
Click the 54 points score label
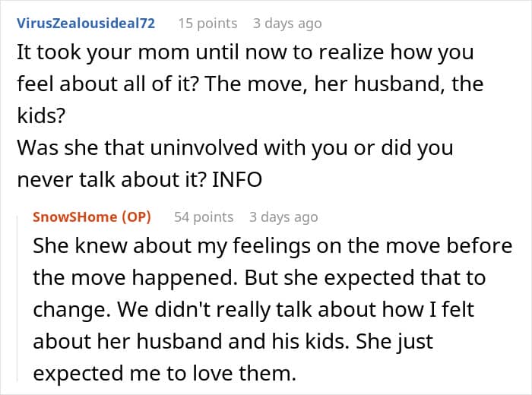[204, 216]
